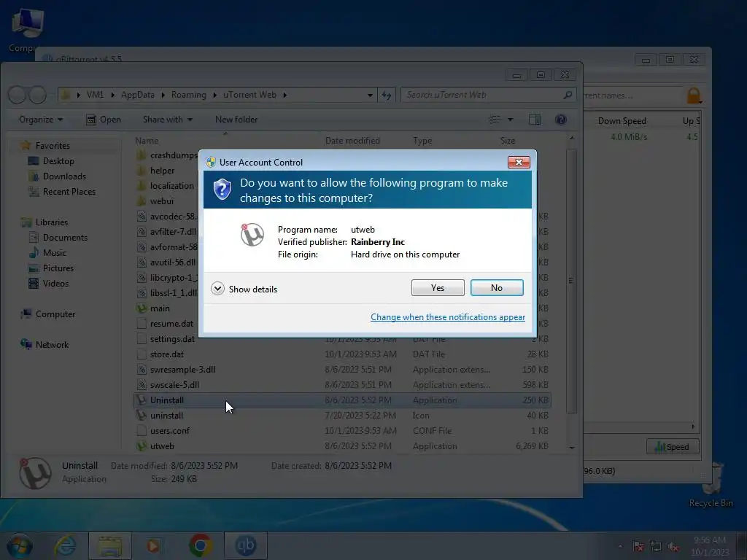Open the view options dropdown arrow
Screen dimensions: 747x560
510,120
